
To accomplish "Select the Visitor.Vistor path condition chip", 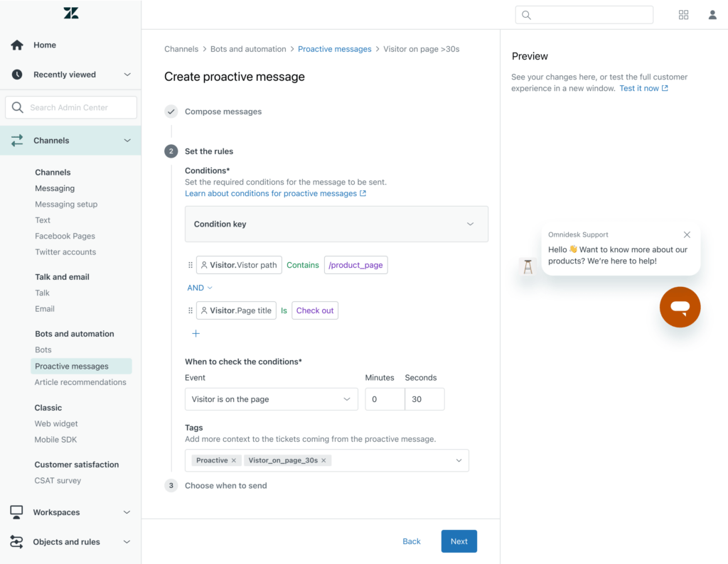I will (x=239, y=265).
